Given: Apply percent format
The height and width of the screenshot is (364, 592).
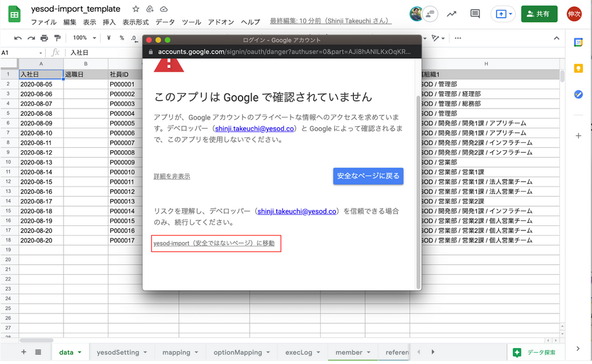Looking at the screenshot, I should [x=121, y=38].
